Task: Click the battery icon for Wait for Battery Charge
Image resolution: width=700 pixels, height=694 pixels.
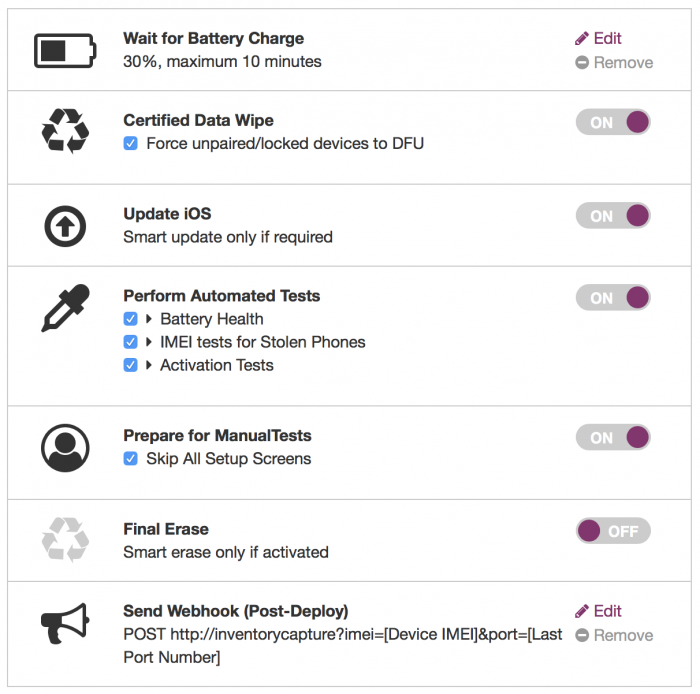Action: 65,50
